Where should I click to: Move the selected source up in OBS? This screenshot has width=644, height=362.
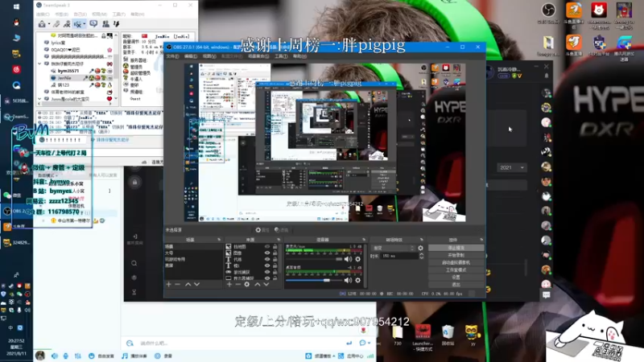click(258, 284)
